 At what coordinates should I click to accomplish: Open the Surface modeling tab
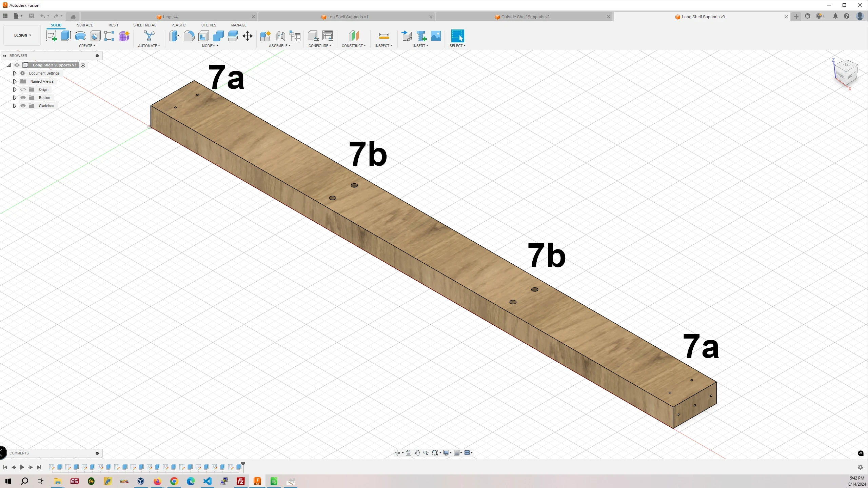click(x=84, y=24)
